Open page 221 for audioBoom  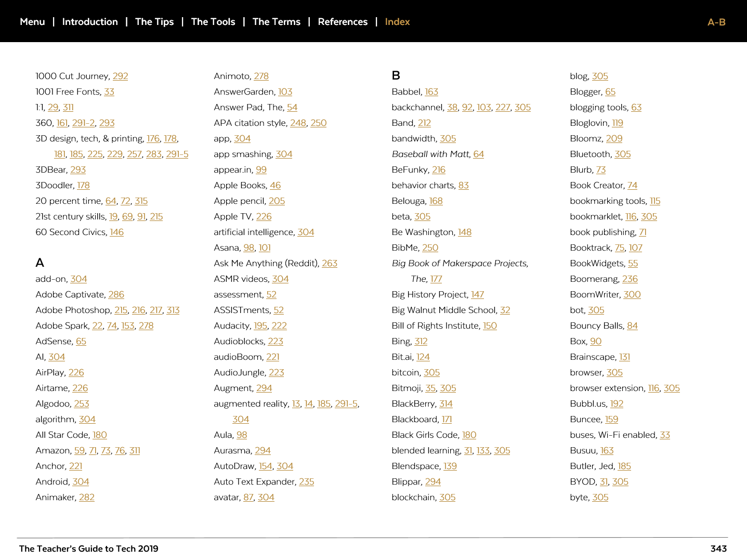point(273,357)
